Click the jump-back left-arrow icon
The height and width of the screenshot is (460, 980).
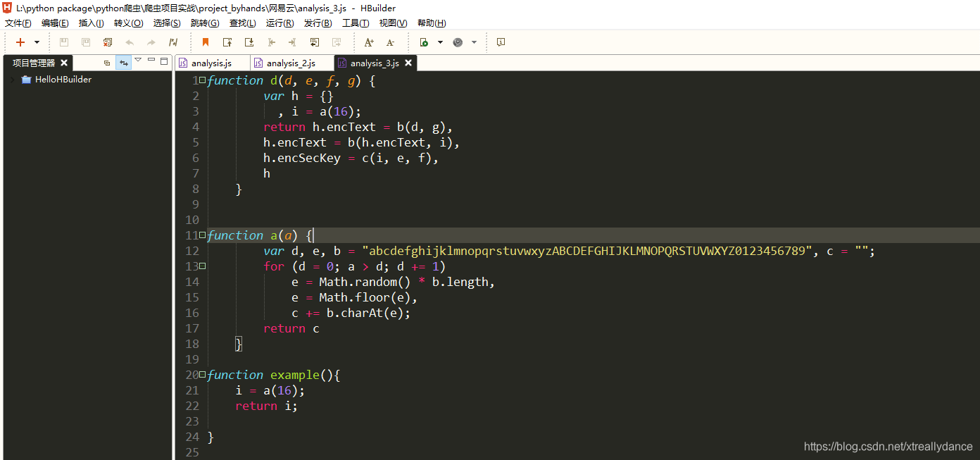(271, 42)
